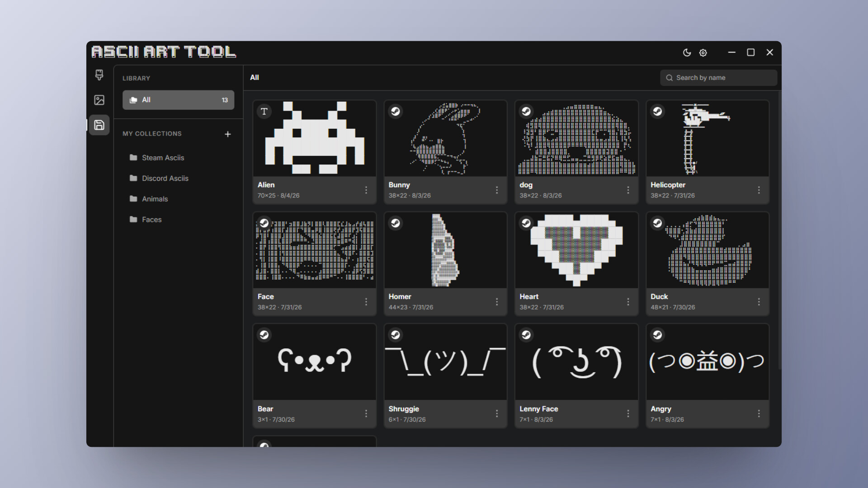This screenshot has height=488, width=868.
Task: Open the Face card options menu
Action: point(366,302)
